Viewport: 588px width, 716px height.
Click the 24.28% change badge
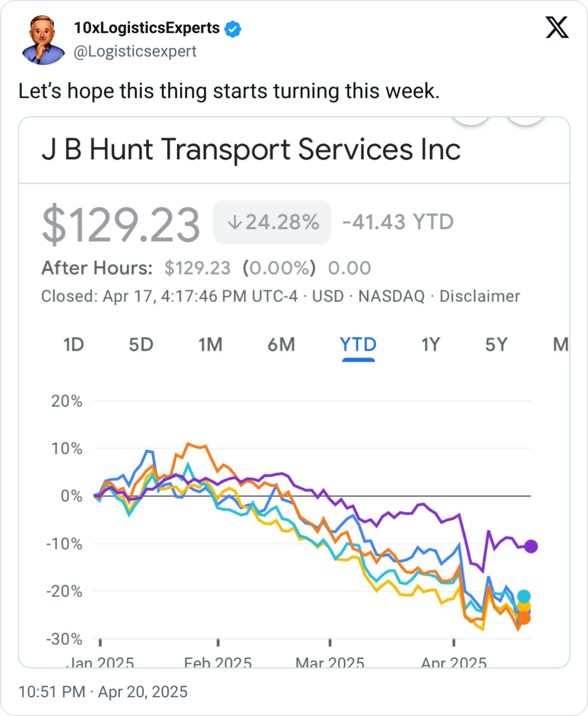272,222
